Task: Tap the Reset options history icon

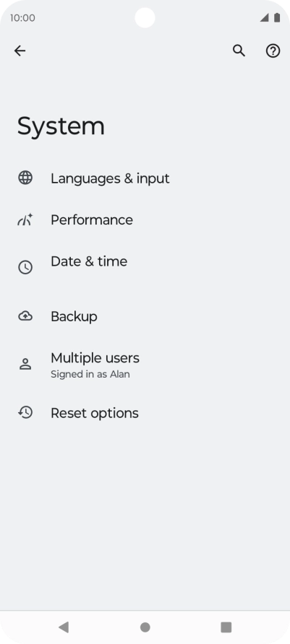Action: (x=25, y=412)
